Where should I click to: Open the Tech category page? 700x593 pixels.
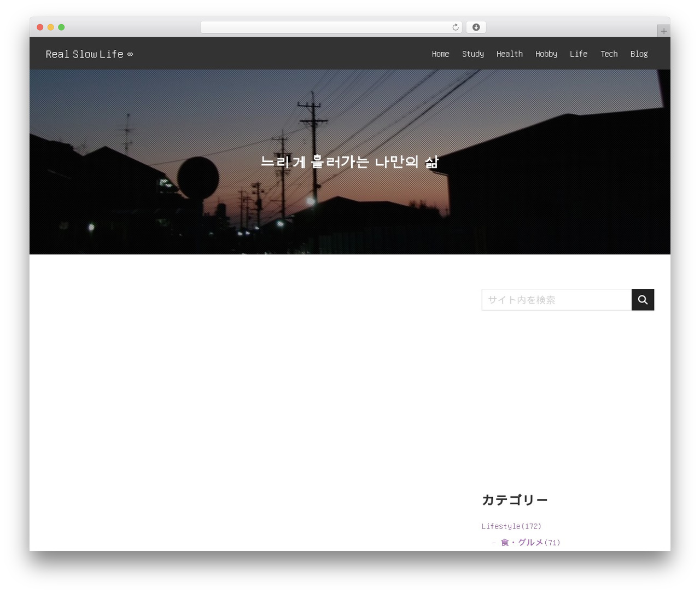pos(609,54)
